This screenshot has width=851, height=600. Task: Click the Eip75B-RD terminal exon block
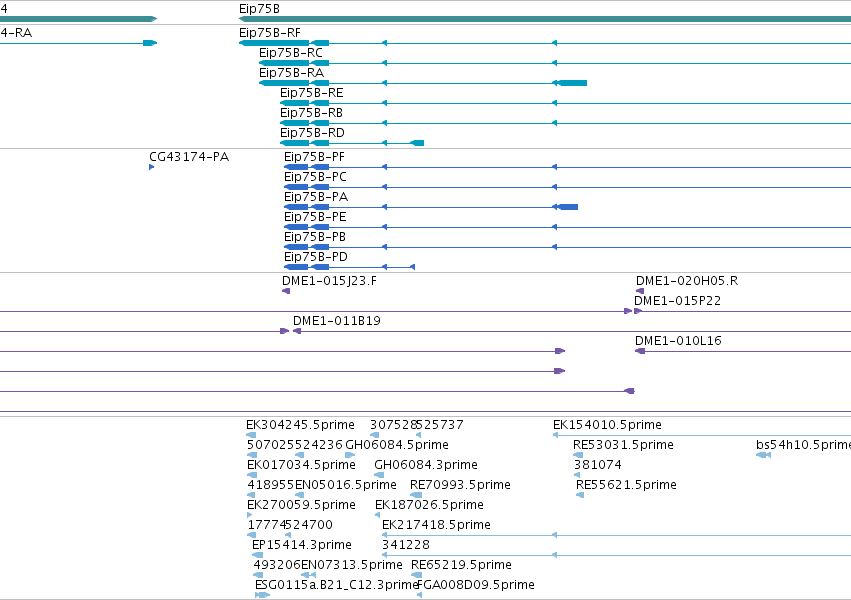click(417, 143)
